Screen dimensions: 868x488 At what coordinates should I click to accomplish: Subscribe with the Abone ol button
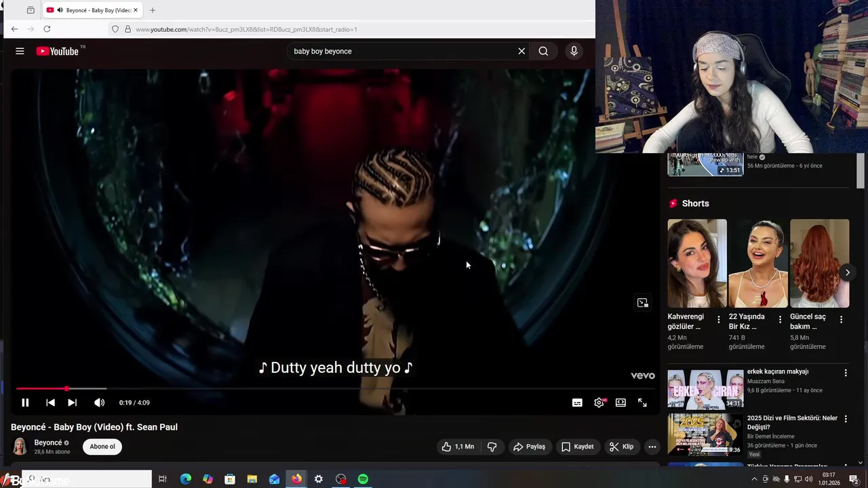[x=102, y=447]
